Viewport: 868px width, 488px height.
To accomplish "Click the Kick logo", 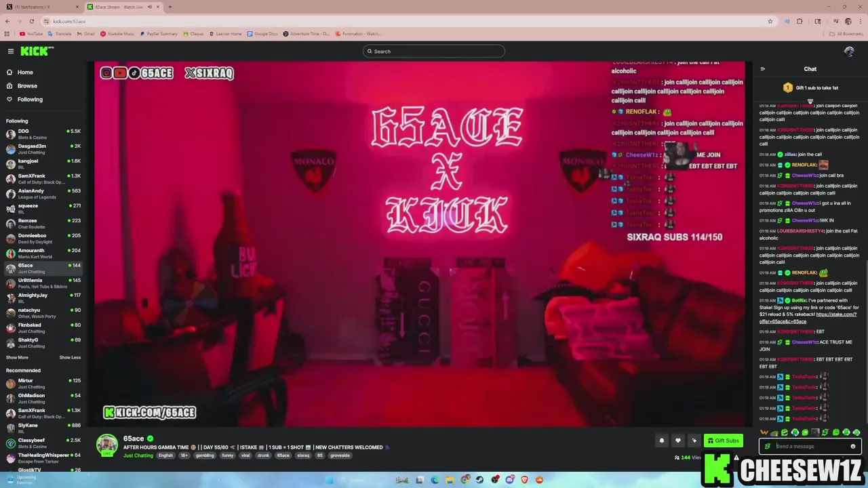I will pyautogui.click(x=37, y=51).
